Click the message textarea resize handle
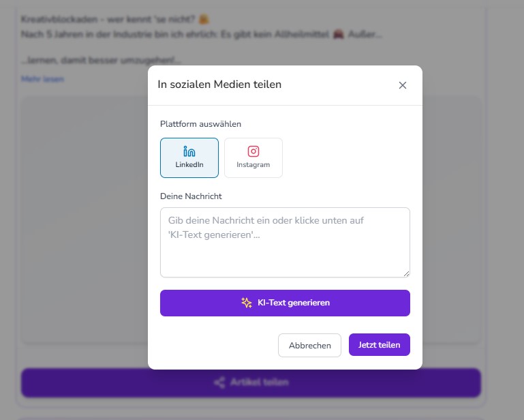 (406, 273)
